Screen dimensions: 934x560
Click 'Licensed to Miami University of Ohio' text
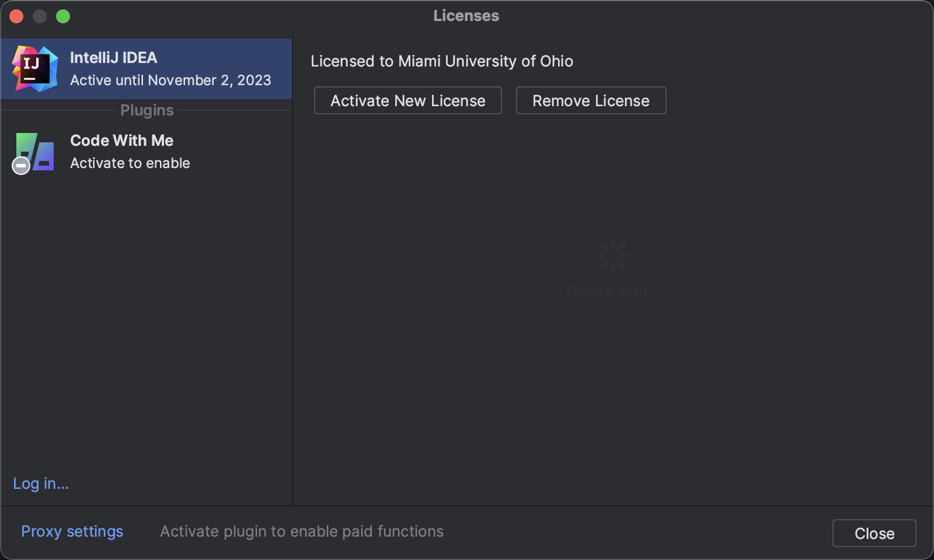coord(442,61)
